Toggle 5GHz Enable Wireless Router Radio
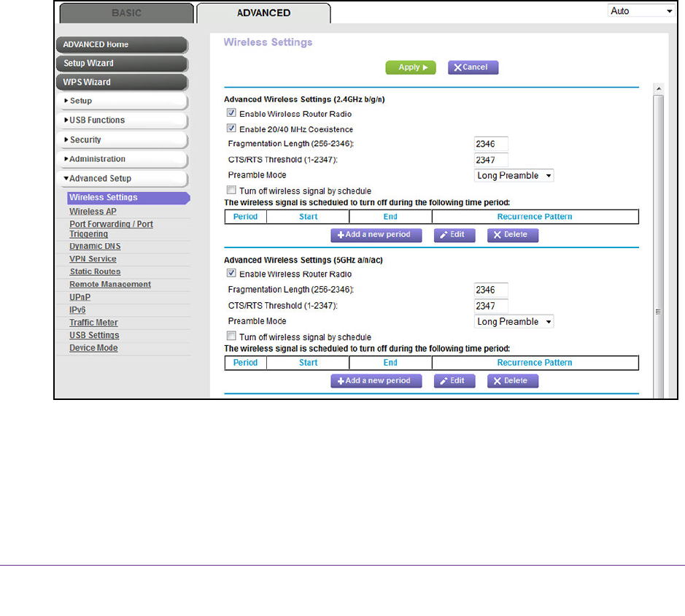685x616 pixels. tap(231, 273)
